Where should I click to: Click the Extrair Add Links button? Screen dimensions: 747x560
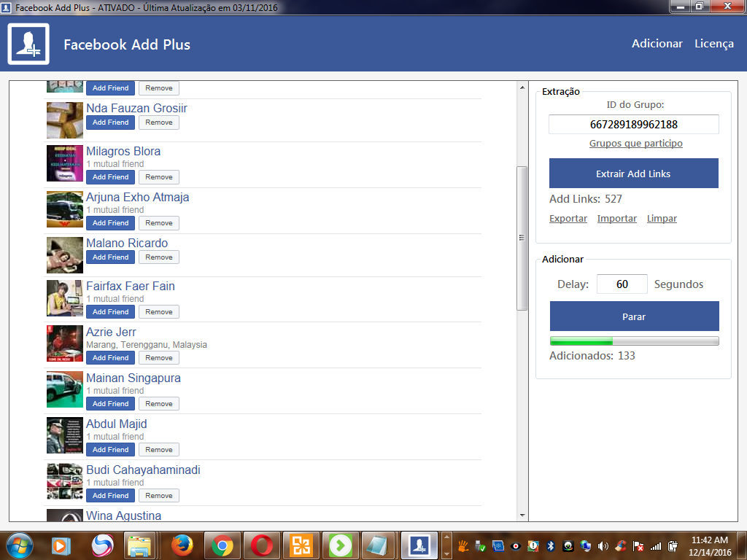coord(633,174)
